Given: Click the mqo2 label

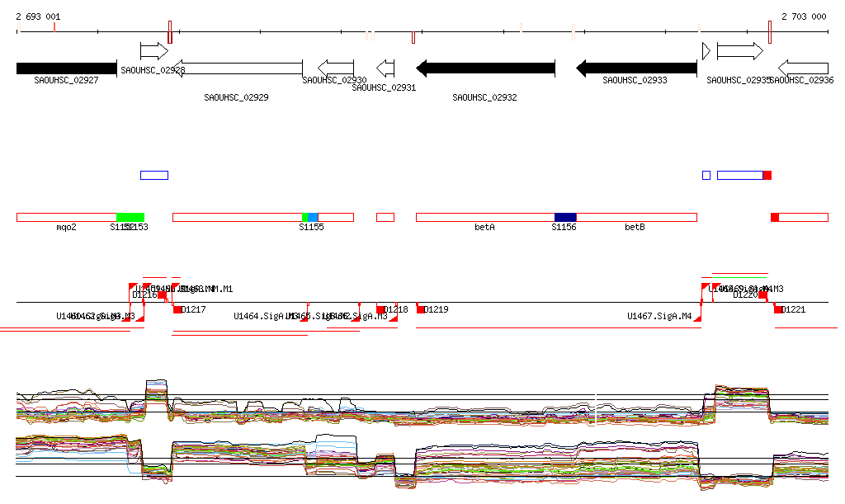Looking at the screenshot, I should [x=66, y=227].
